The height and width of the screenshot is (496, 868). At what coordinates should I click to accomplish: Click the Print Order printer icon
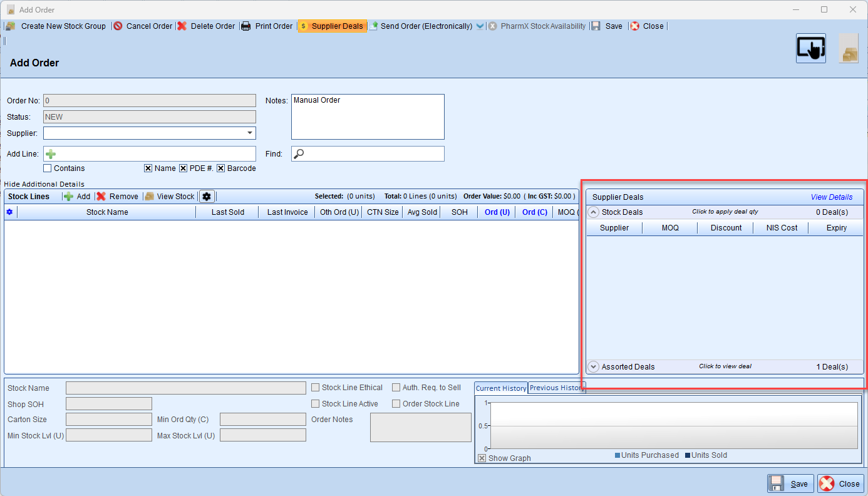coord(246,26)
